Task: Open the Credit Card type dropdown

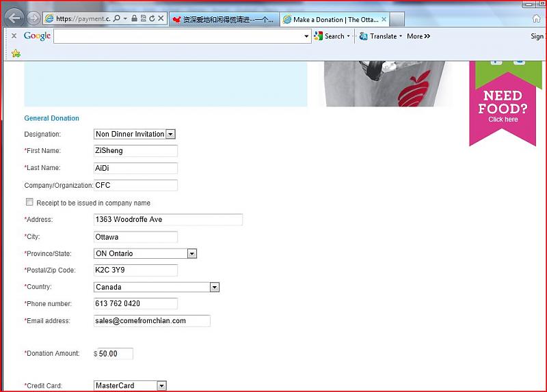Action: pyautogui.click(x=161, y=386)
